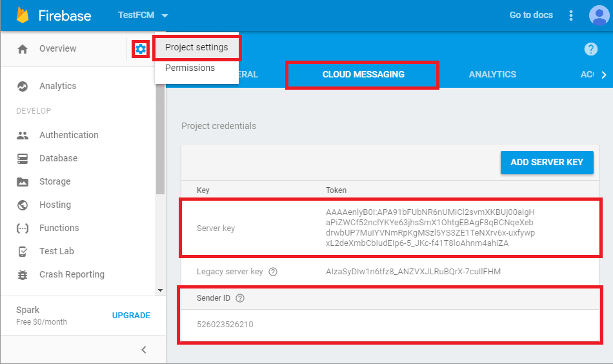Click the Test Lab checklist icon
This screenshot has width=613, height=364.
(x=23, y=252)
